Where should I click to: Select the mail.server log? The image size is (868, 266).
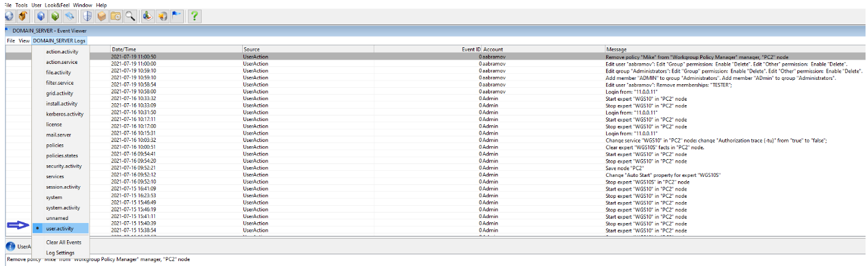coord(61,135)
